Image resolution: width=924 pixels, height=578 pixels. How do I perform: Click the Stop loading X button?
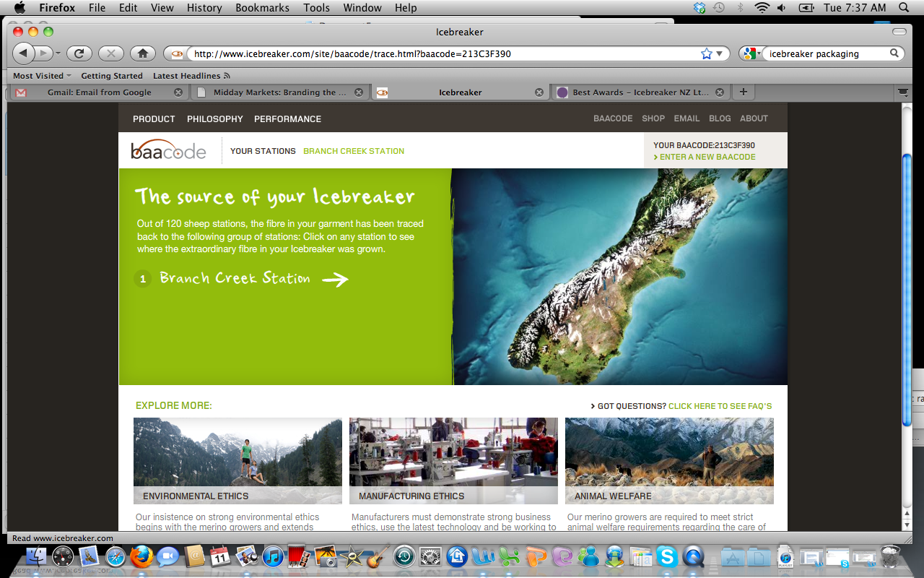(111, 53)
